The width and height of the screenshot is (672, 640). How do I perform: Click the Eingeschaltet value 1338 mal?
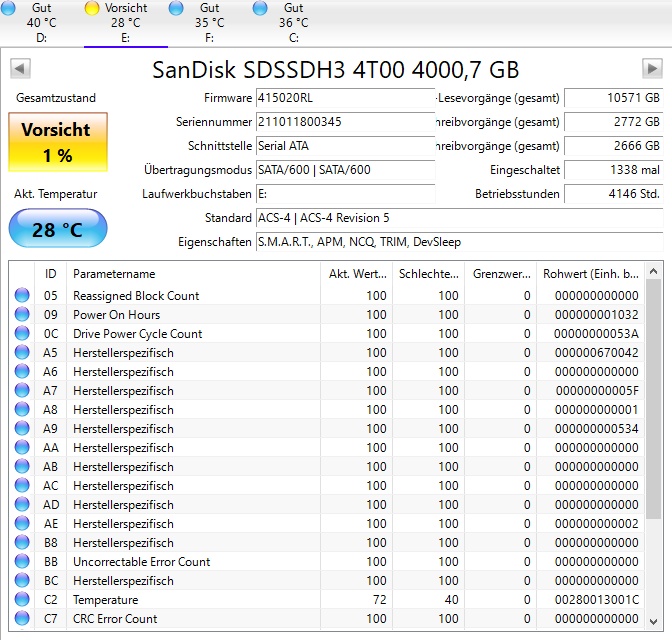pyautogui.click(x=614, y=170)
